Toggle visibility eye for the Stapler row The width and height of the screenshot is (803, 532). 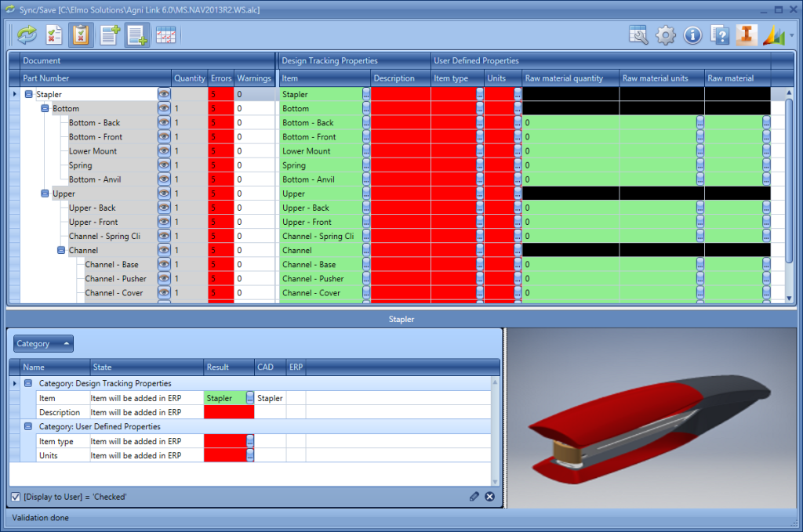[164, 93]
